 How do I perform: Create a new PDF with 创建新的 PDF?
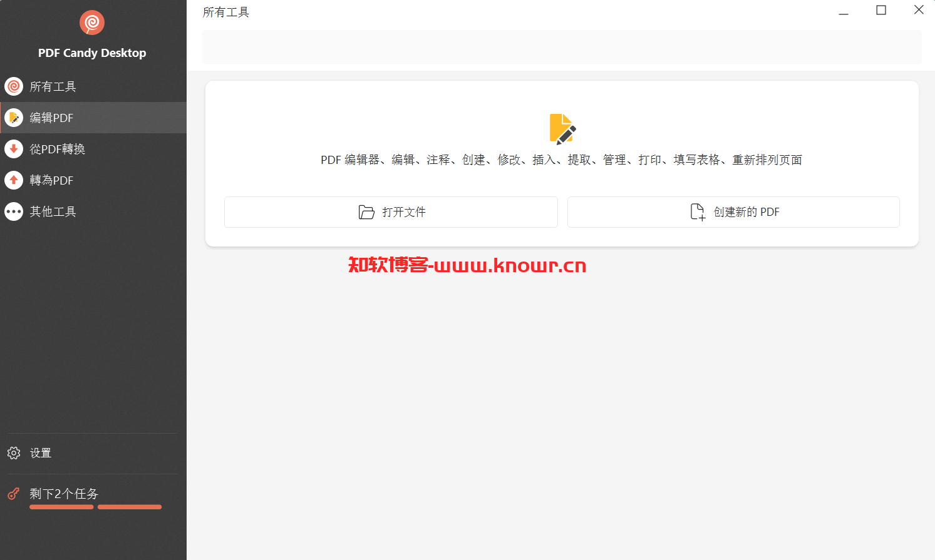pos(733,212)
